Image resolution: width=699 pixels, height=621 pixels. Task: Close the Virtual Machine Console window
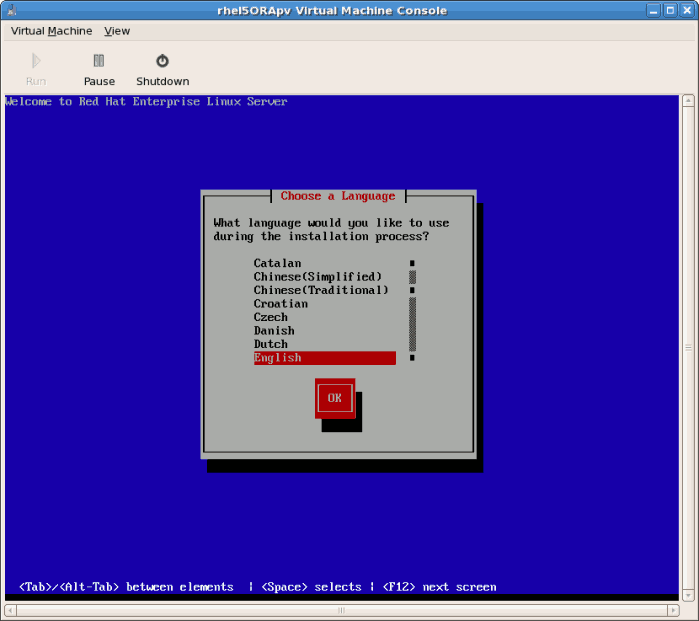click(687, 10)
